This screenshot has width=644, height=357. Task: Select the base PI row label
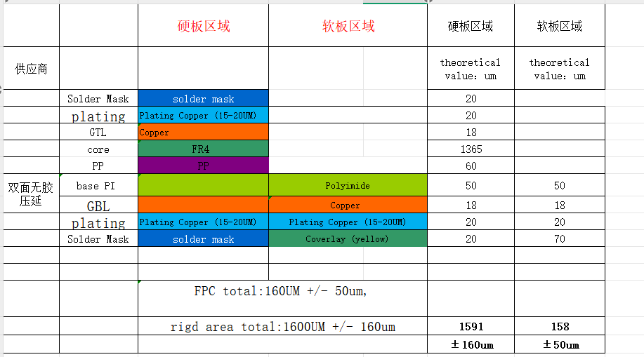click(x=98, y=186)
